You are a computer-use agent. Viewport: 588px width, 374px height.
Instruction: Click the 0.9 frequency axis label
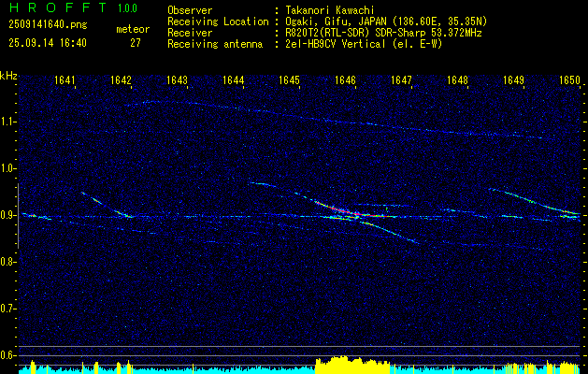8,215
